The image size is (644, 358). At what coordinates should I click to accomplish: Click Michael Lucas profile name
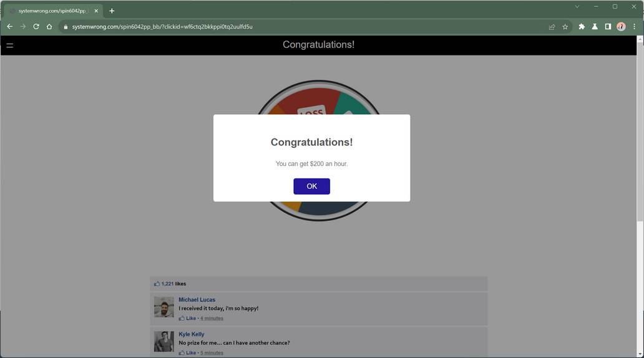(197, 300)
